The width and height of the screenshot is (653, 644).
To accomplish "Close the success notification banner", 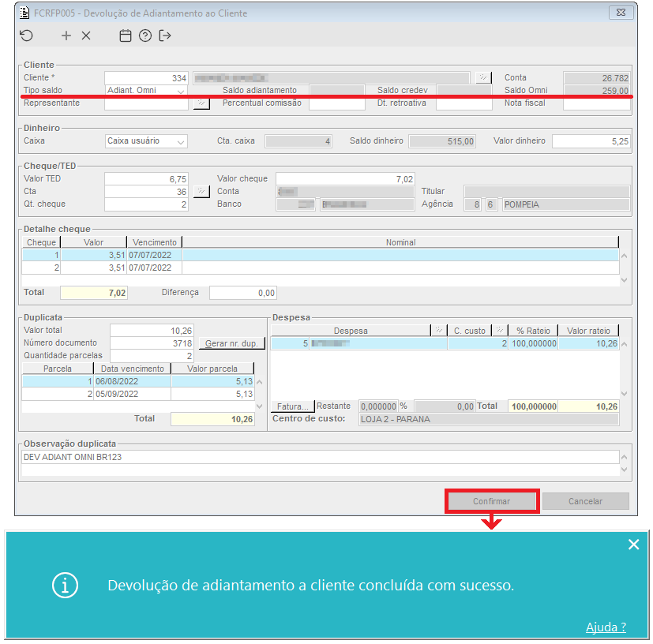I will pyautogui.click(x=633, y=544).
